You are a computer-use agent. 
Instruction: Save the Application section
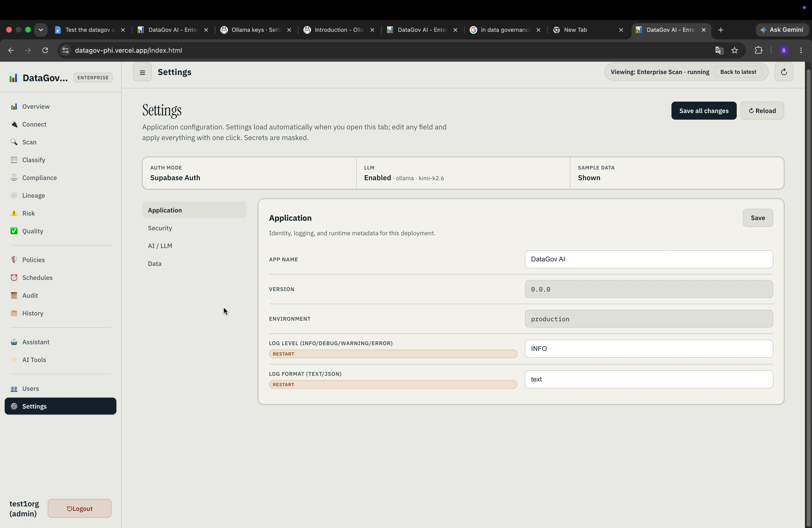[x=758, y=218]
